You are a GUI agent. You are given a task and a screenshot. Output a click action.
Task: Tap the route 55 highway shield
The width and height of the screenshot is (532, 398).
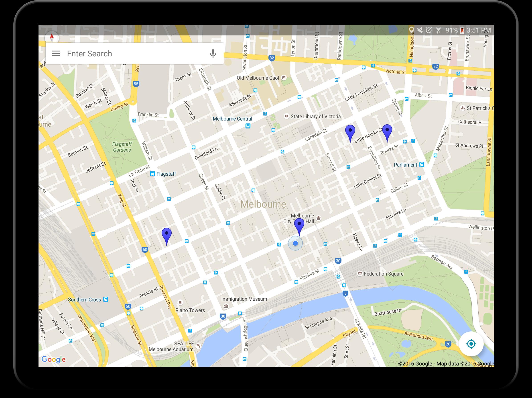[136, 84]
